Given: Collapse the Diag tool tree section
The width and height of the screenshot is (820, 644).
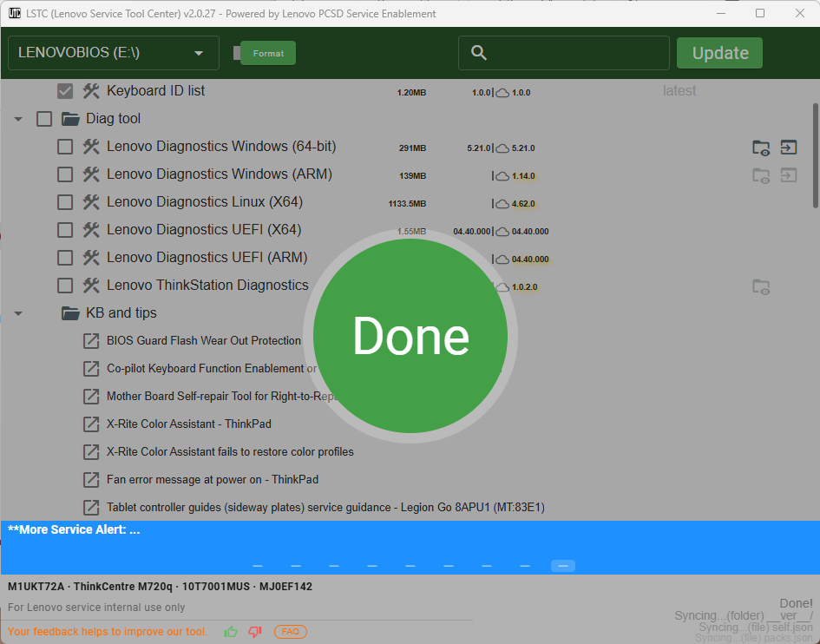Looking at the screenshot, I should click(18, 119).
